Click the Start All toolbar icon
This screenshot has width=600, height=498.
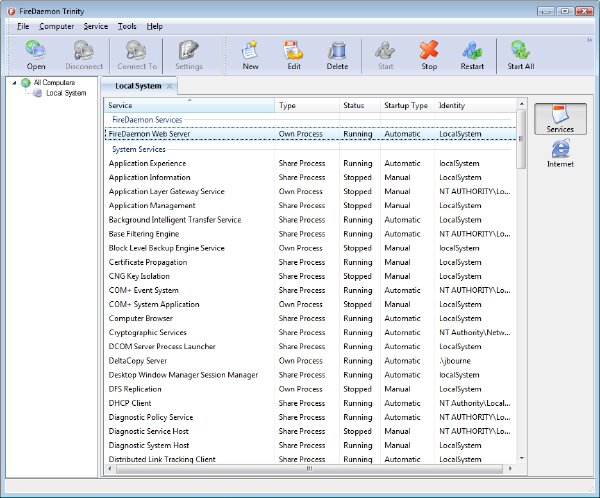(x=520, y=56)
